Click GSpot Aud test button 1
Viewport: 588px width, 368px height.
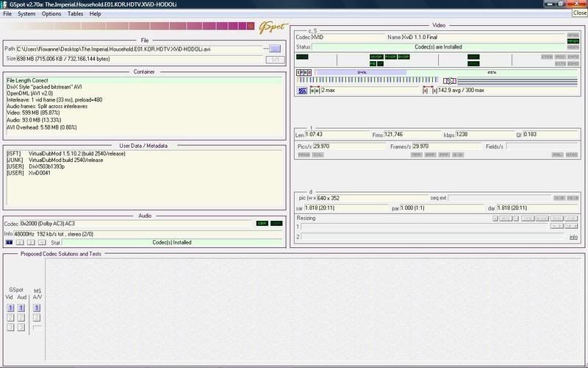[21, 308]
